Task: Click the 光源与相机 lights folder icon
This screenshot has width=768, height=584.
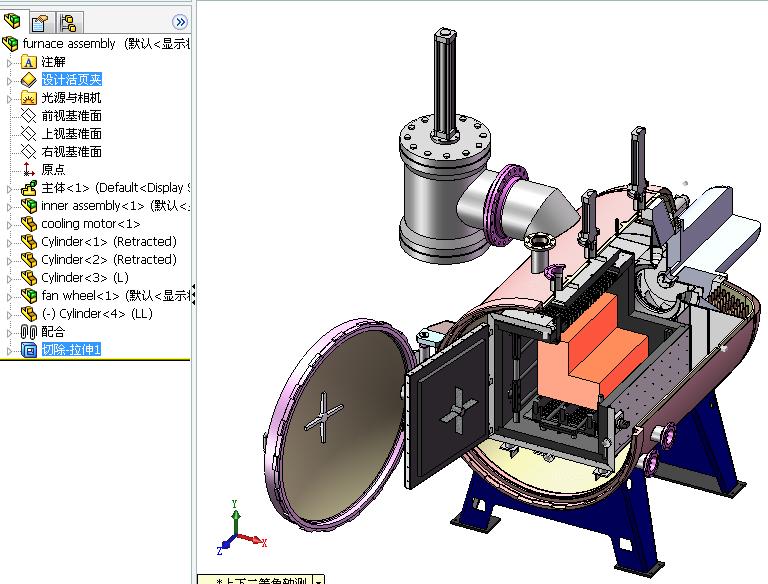Action: [29, 98]
